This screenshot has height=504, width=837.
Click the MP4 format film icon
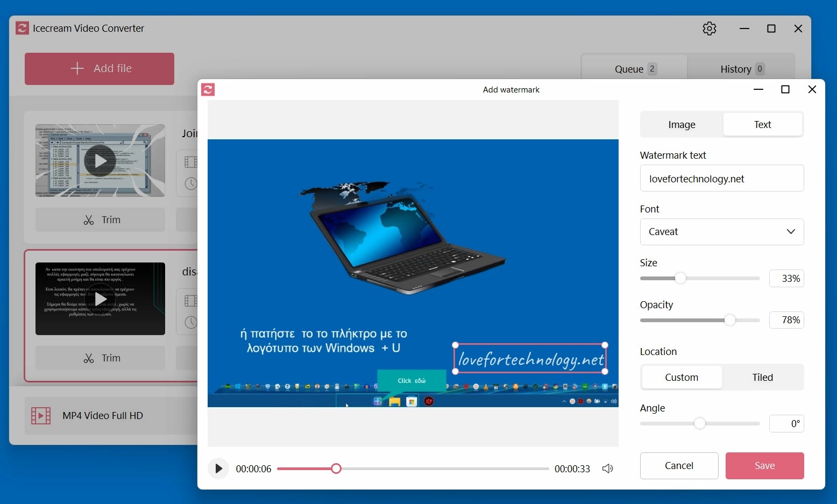[x=41, y=416]
